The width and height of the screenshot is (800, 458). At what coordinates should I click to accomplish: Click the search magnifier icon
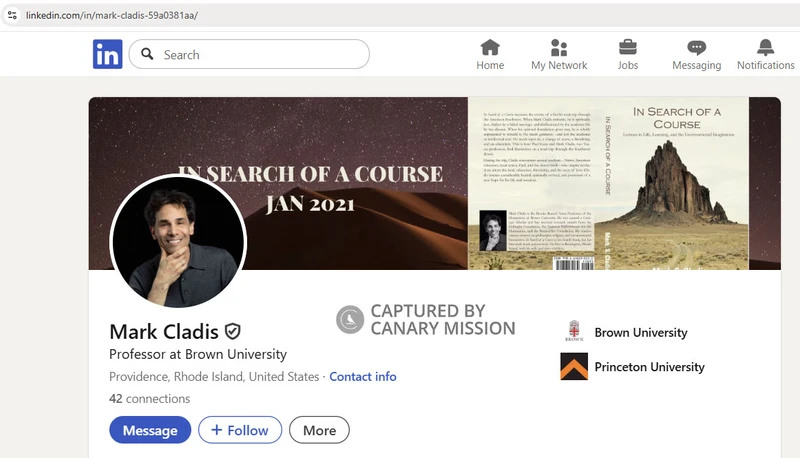(147, 54)
